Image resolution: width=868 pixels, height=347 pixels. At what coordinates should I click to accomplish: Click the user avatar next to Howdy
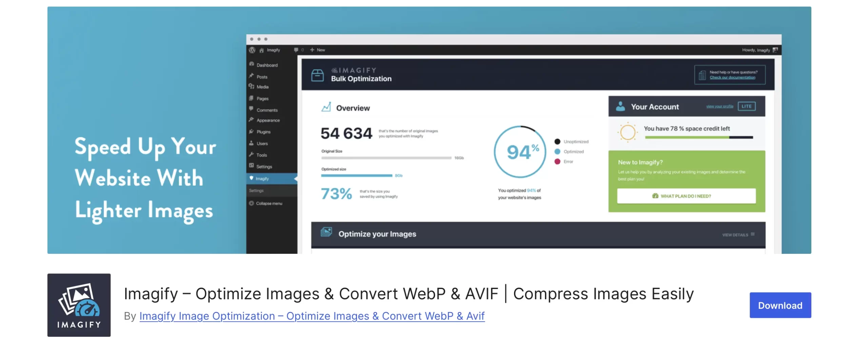point(775,50)
